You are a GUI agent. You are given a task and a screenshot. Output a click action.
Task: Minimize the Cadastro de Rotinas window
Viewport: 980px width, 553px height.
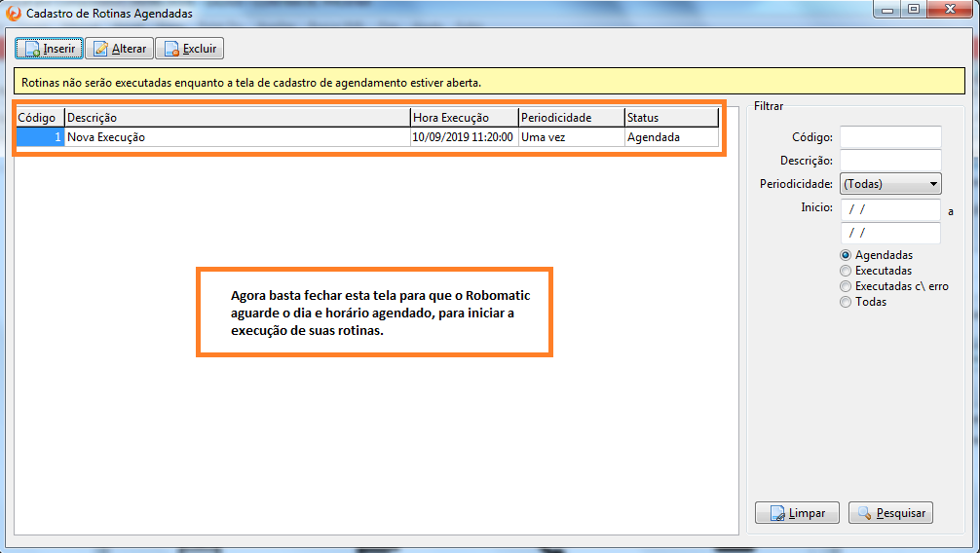(886, 10)
